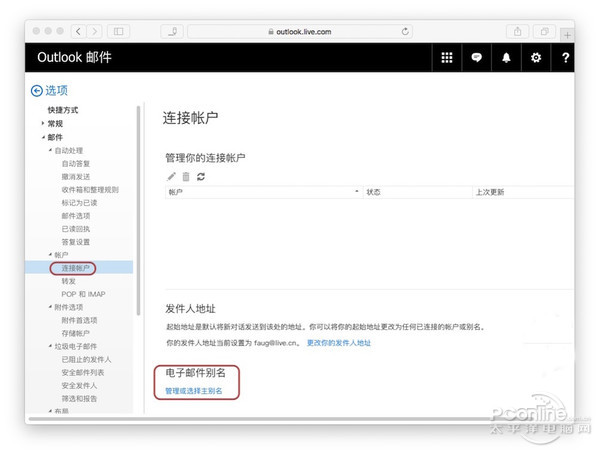
Task: Open the settings gear menu
Action: (x=536, y=57)
